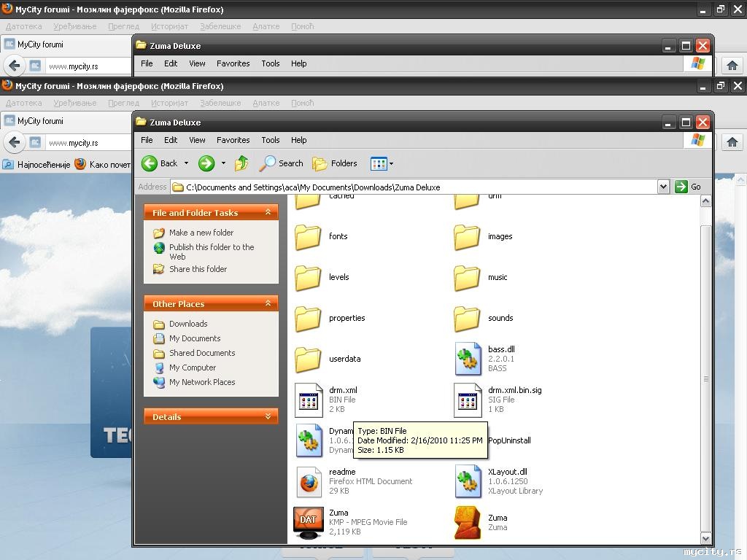The width and height of the screenshot is (747, 560).
Task: Click the green Back arrow in Zuma Deluxe window
Action: [x=150, y=163]
